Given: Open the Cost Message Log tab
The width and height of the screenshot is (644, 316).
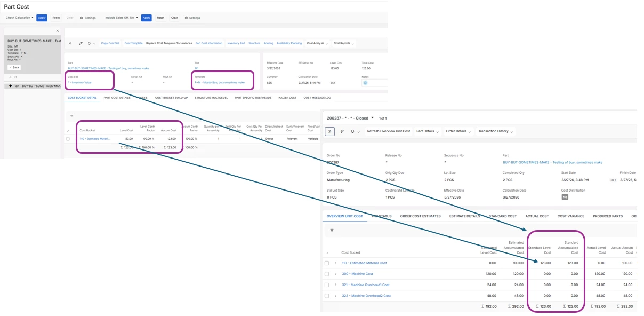Looking at the screenshot, I should (317, 98).
